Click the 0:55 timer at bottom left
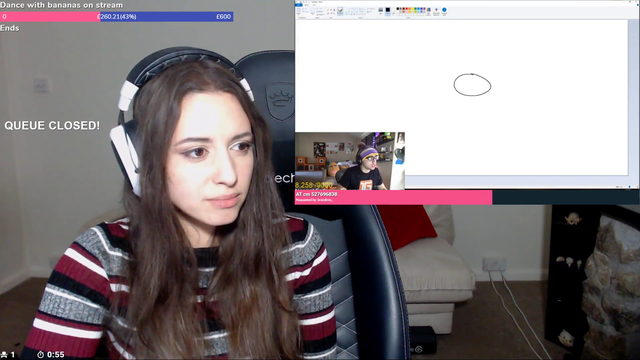640x360 pixels. (x=51, y=355)
